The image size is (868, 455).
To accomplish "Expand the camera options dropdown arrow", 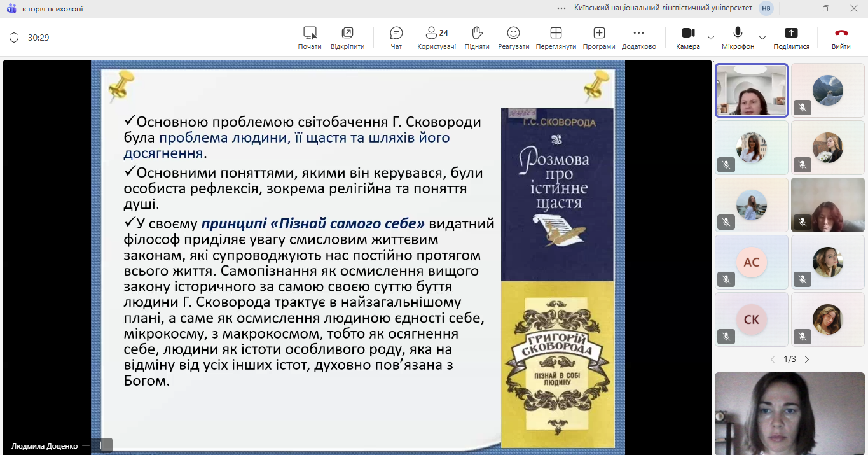I will coord(711,38).
